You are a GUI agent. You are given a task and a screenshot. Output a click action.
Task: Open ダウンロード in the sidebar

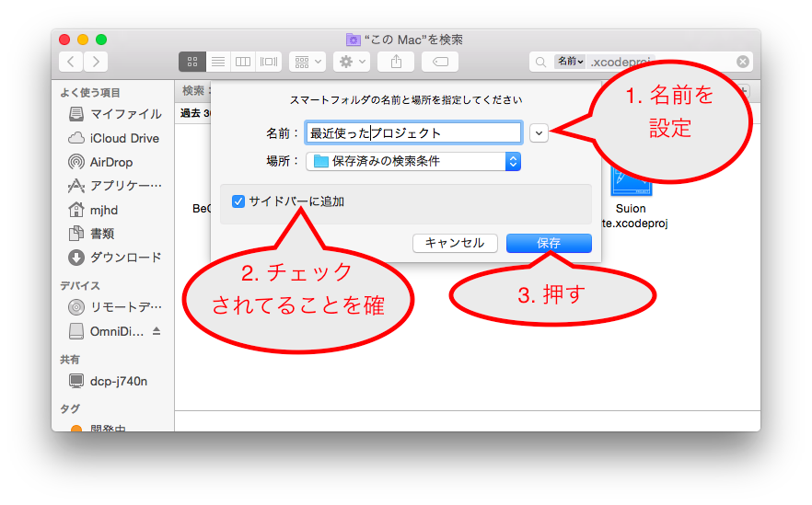[x=116, y=258]
